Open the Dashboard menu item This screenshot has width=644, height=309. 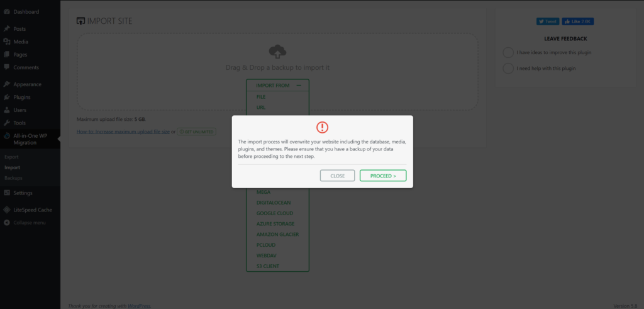26,12
